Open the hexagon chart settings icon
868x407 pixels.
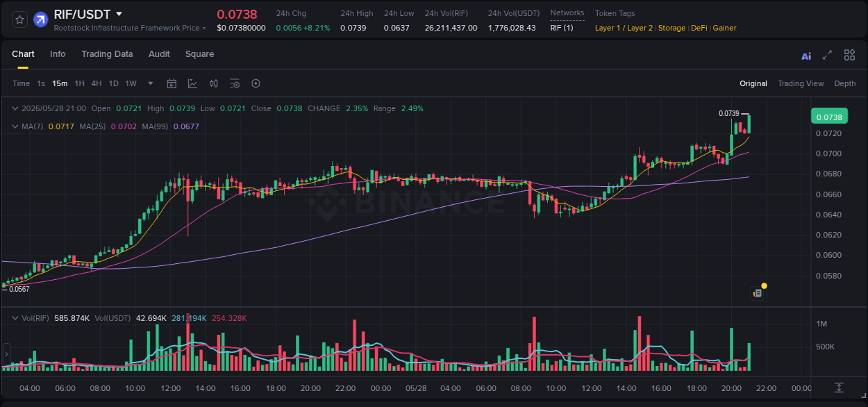click(256, 83)
